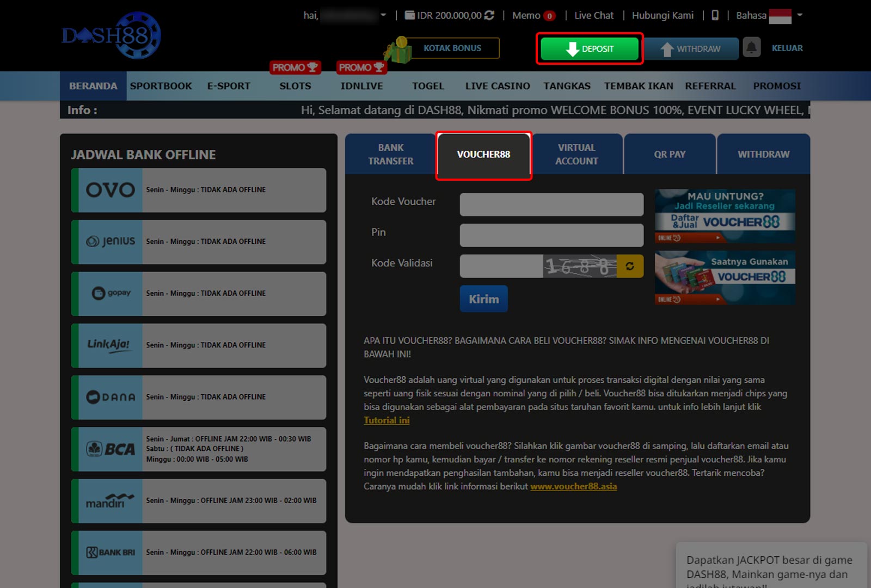Click the Memo counter badge
Screen dimensions: 871x588
(x=549, y=16)
